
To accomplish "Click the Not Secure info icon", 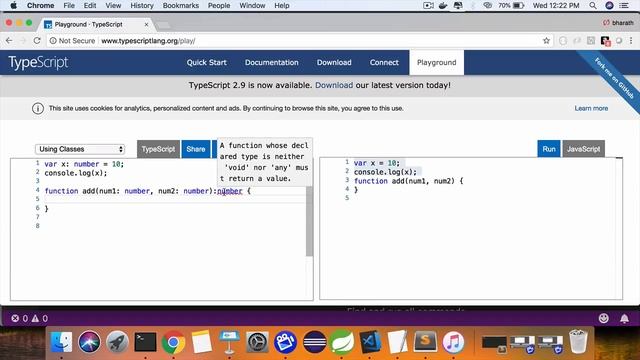I will tap(53, 40).
